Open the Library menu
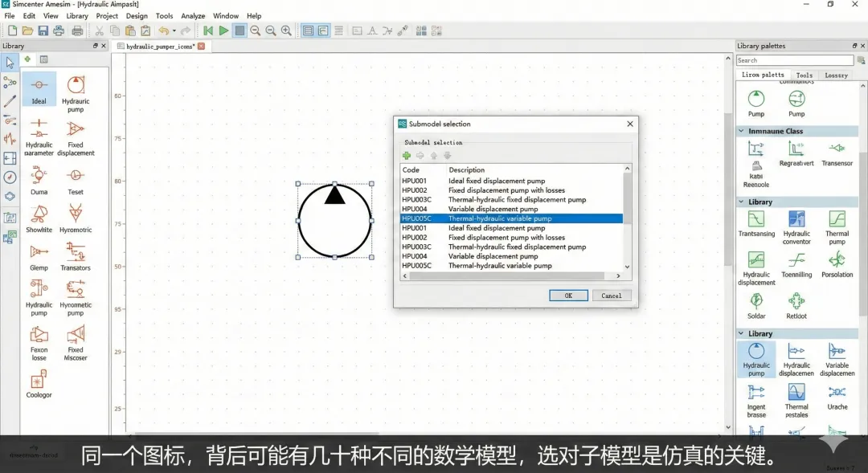 click(x=77, y=16)
